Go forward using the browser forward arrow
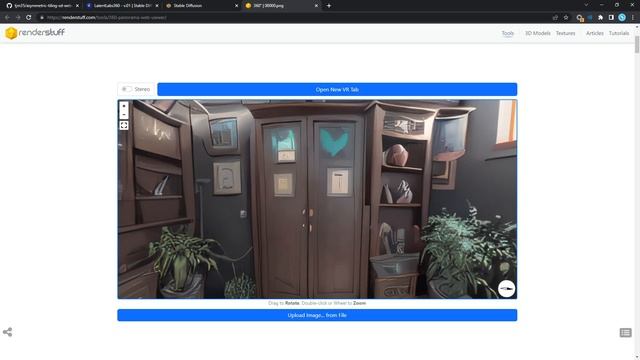 pos(18,18)
